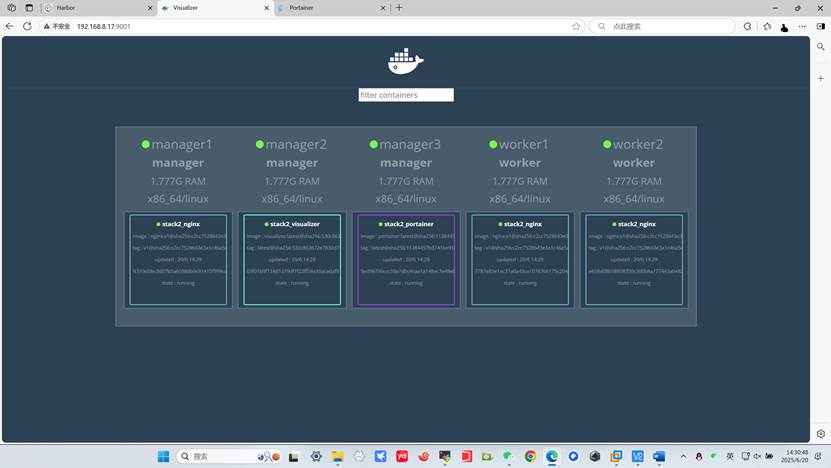Open browser settings and more menu

coord(802,26)
